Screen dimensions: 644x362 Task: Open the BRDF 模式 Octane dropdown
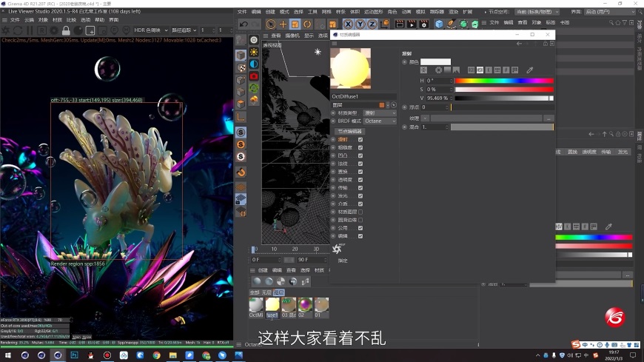click(x=379, y=121)
